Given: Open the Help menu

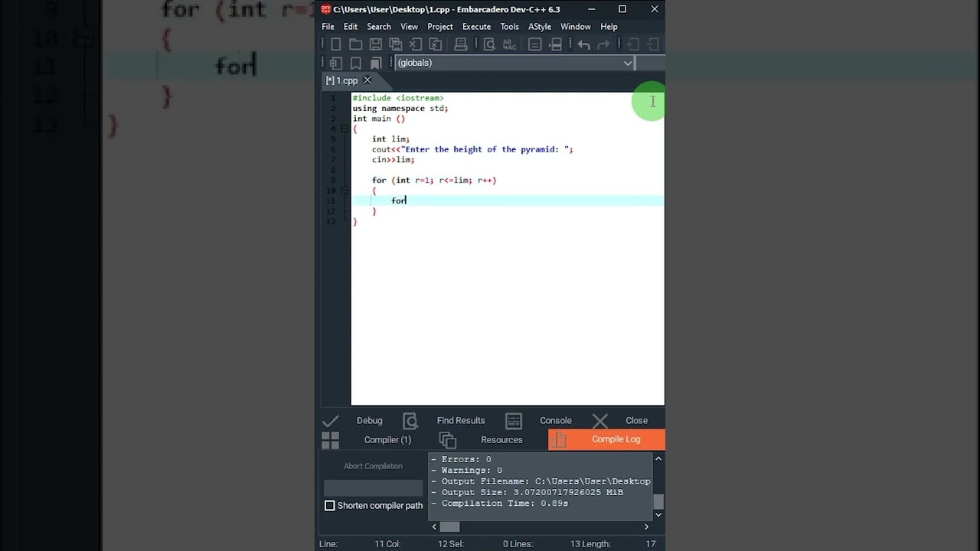Looking at the screenshot, I should (609, 27).
